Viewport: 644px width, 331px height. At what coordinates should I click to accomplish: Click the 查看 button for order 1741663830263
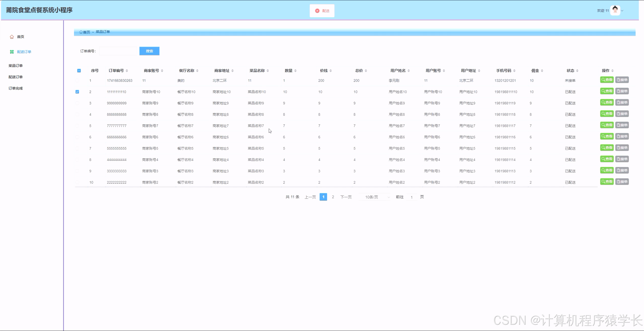click(607, 80)
